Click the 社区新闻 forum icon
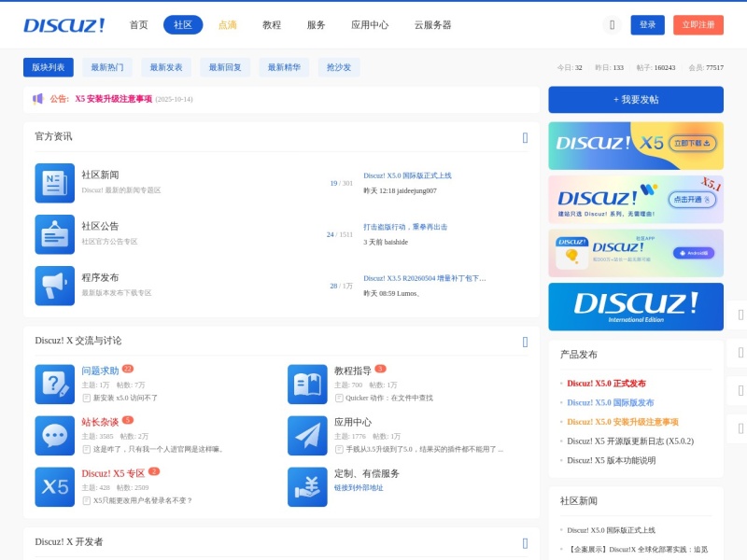 click(55, 183)
